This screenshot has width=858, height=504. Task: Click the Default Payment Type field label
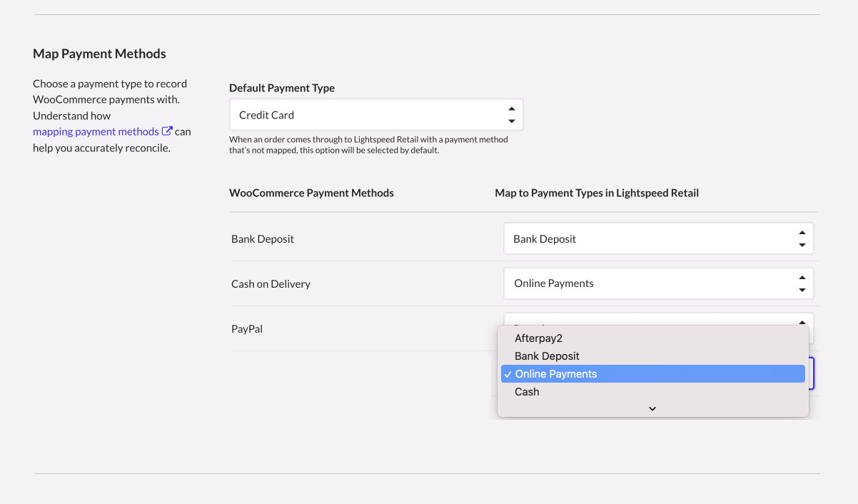tap(282, 88)
